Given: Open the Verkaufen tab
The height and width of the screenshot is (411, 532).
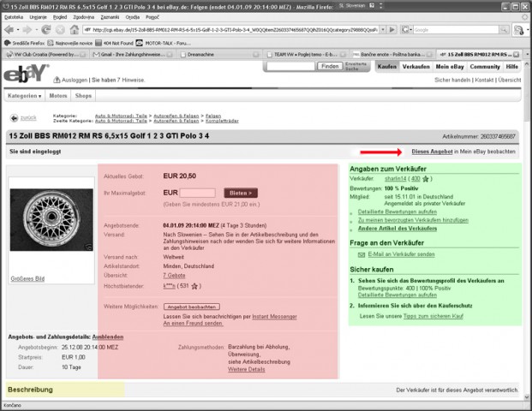Looking at the screenshot, I should (x=416, y=67).
